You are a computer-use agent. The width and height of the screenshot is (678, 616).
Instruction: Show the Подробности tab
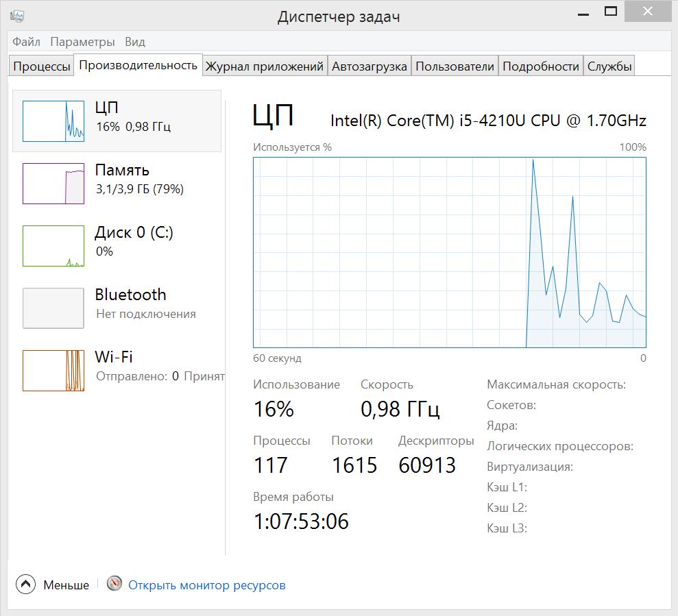(x=541, y=66)
